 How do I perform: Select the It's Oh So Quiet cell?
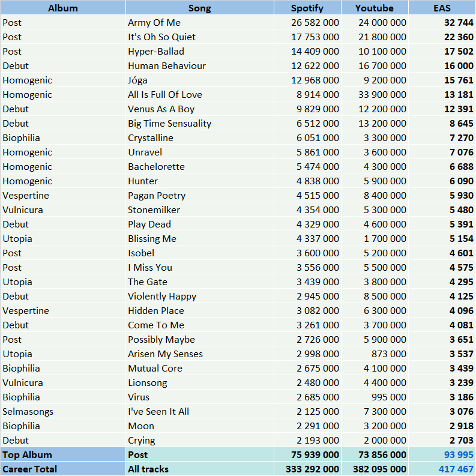pos(200,37)
